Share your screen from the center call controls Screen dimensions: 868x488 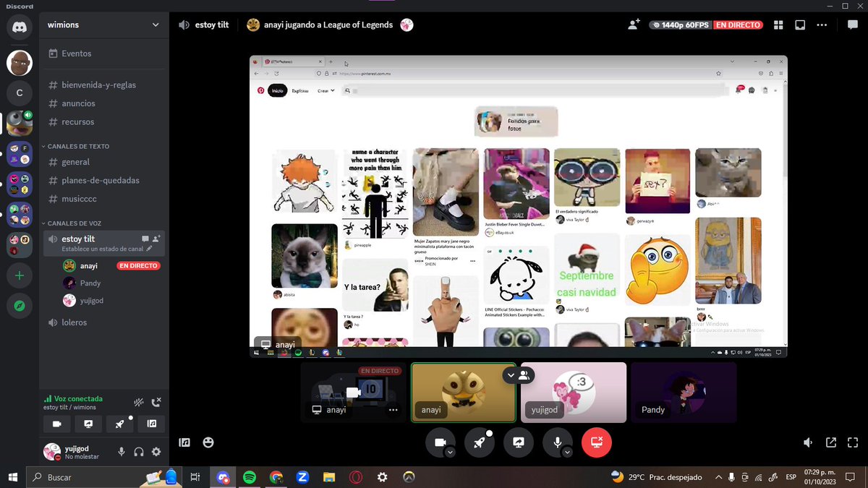tap(519, 442)
